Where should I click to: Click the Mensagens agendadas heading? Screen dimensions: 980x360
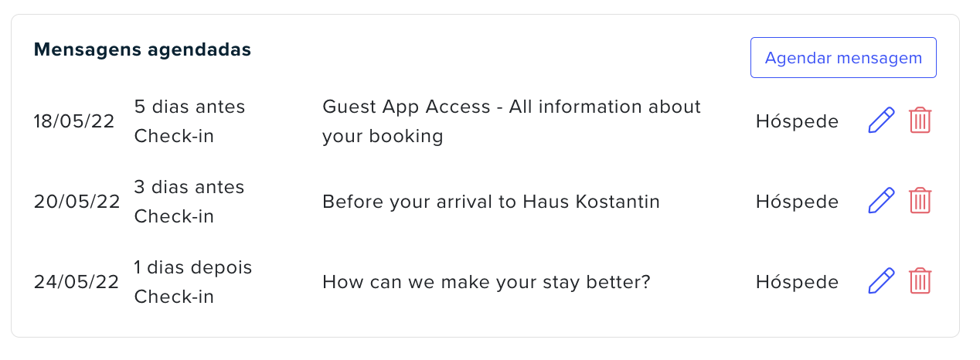point(143,49)
